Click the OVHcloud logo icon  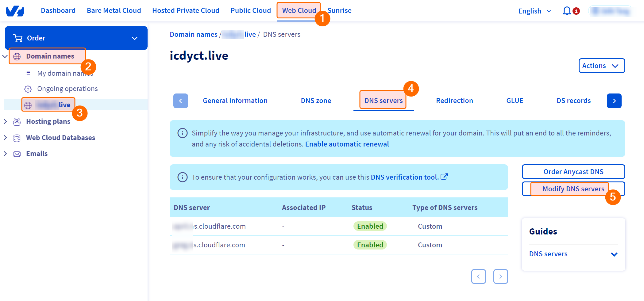point(15,11)
